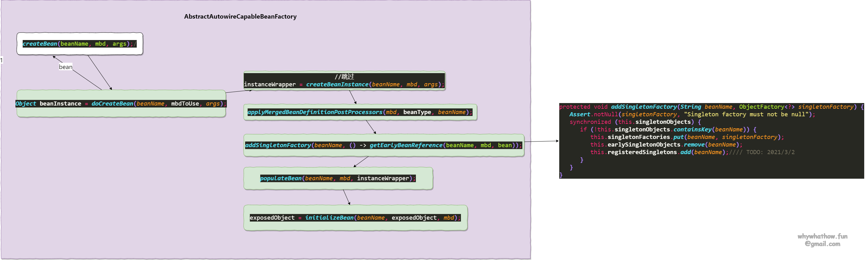Click the //跳过 comment text
The image size is (868, 260).
click(344, 77)
